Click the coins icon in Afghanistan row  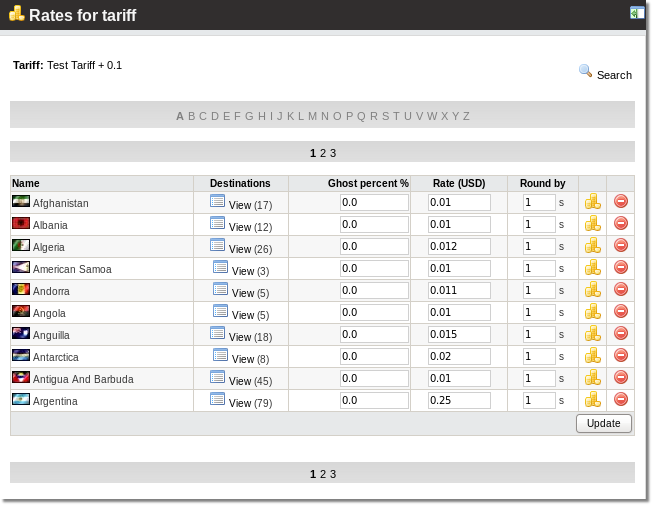point(592,202)
